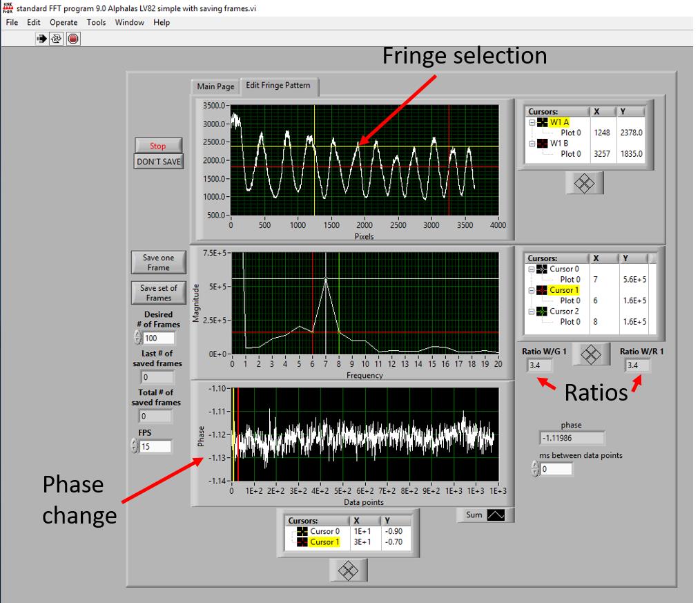Open the Operate menu
Image resolution: width=700 pixels, height=603 pixels.
64,22
